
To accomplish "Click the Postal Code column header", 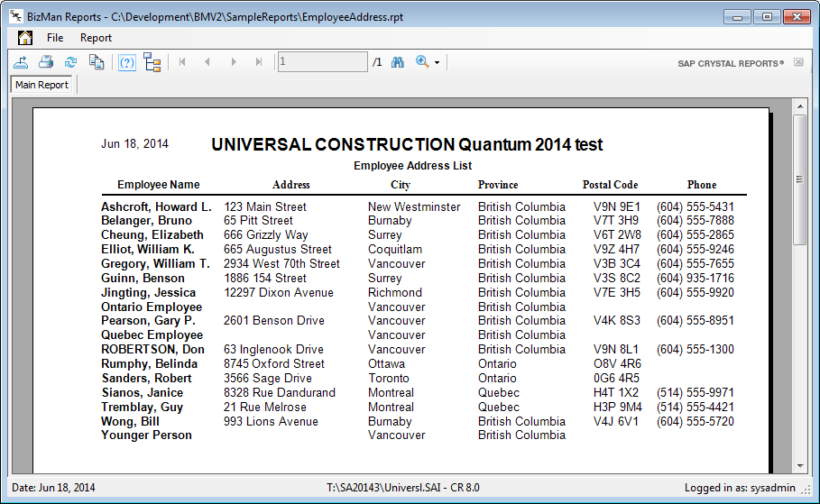I will coord(611,185).
